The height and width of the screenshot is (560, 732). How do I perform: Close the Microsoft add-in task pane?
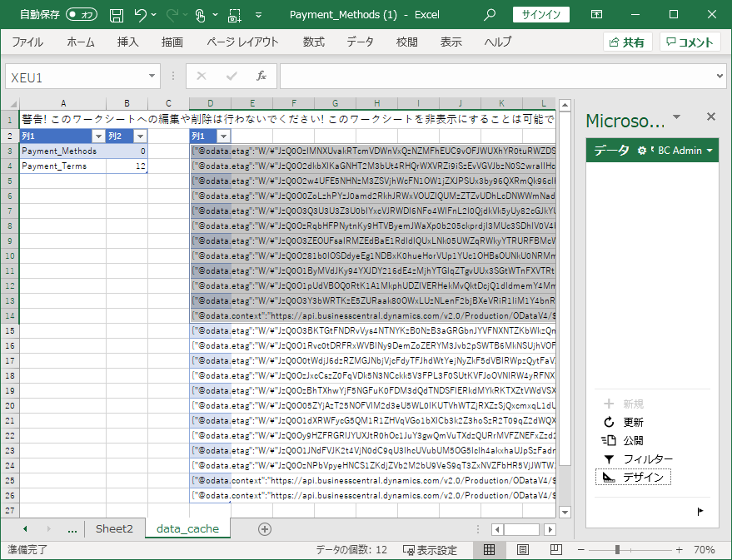pyautogui.click(x=710, y=116)
